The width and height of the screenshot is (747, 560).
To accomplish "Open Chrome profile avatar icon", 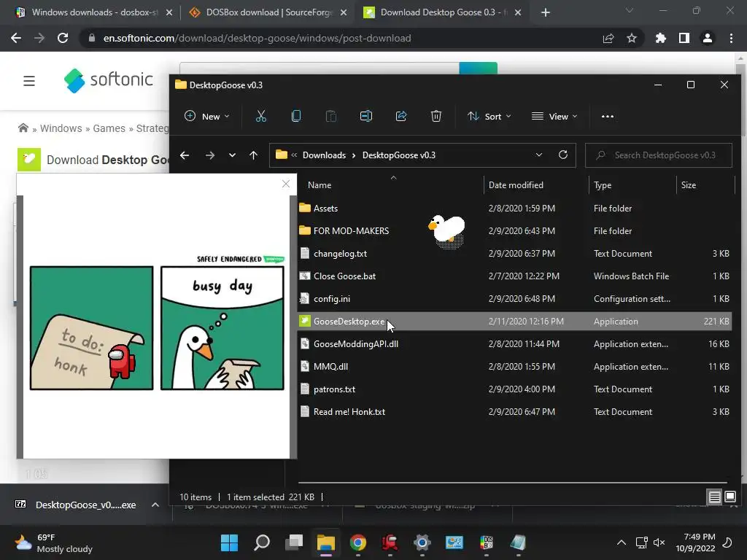I will [708, 38].
